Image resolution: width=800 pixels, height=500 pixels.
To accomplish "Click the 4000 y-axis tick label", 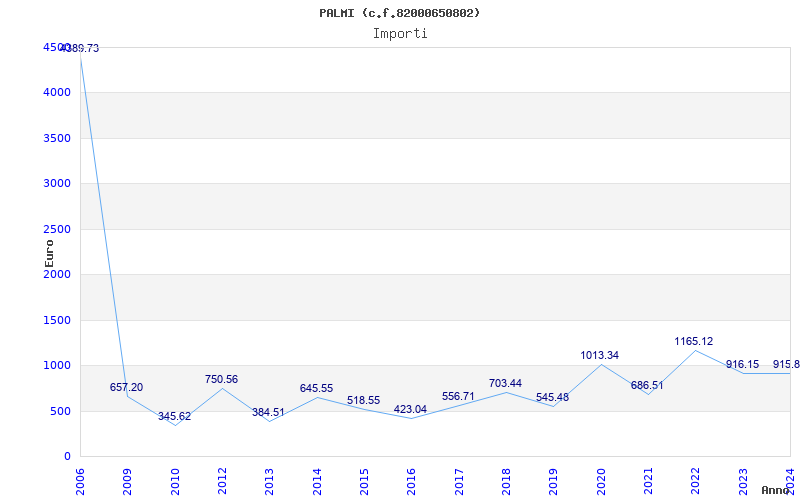I will pyautogui.click(x=57, y=93).
